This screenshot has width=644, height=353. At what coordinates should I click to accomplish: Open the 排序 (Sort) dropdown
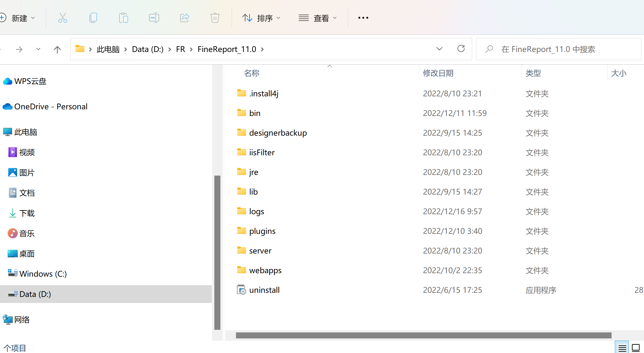261,18
